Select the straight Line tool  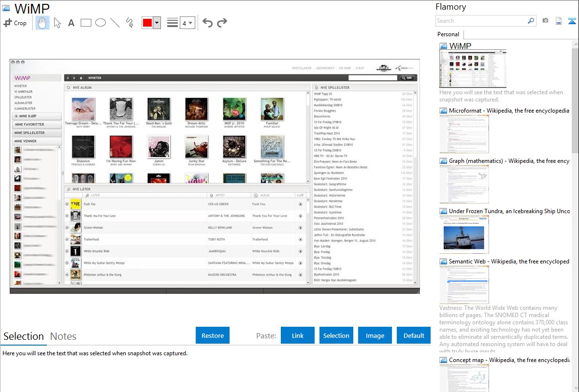[115, 23]
